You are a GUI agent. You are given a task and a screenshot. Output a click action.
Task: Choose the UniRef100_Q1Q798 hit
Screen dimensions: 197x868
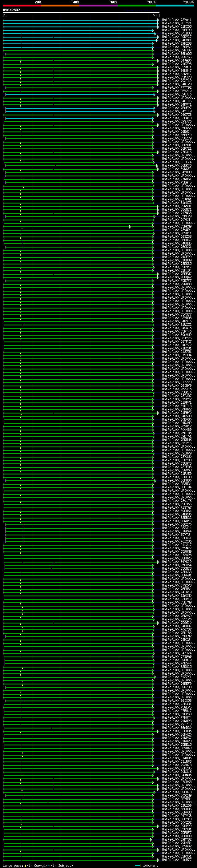[177, 64]
